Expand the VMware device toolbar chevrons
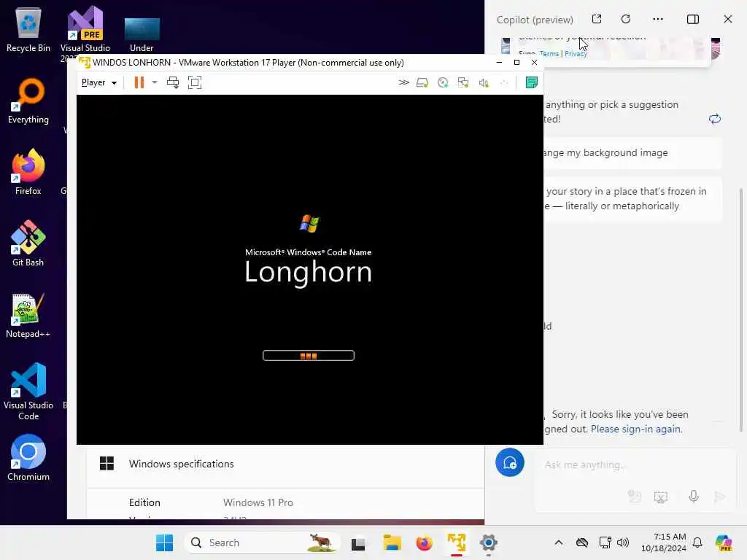Screen dimensions: 747x560 (x=403, y=82)
